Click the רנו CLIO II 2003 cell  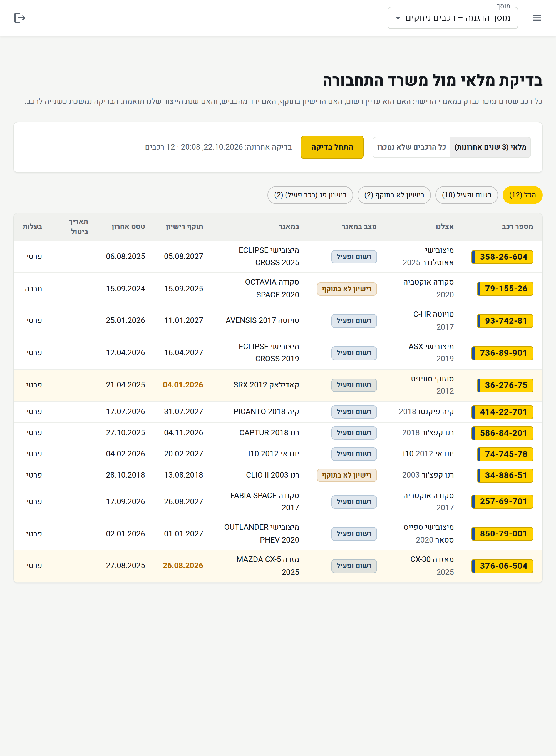click(272, 475)
